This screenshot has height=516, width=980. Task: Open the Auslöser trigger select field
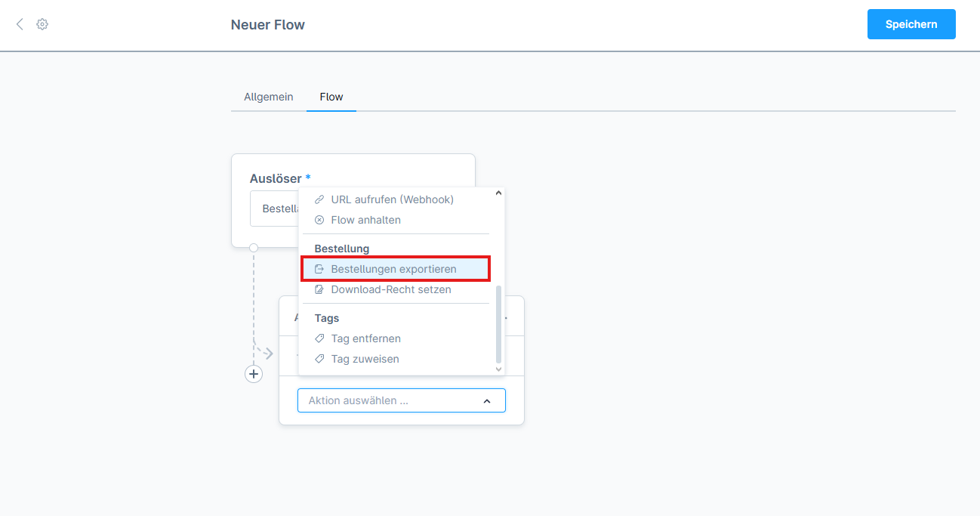pos(276,209)
